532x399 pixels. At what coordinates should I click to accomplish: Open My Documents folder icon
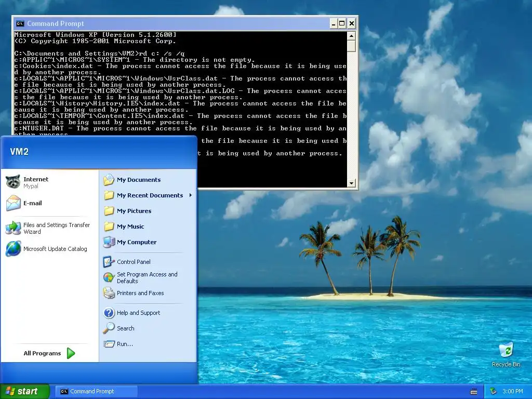[x=109, y=180]
